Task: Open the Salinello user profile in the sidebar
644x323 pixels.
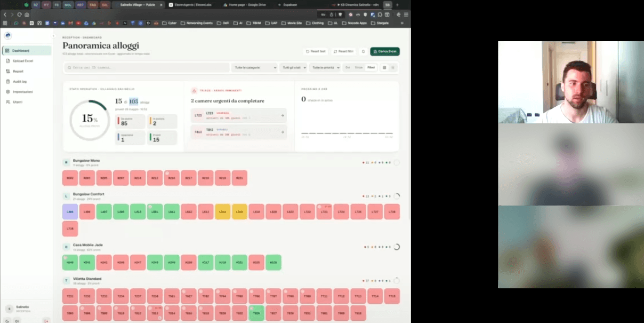Action: [27, 309]
